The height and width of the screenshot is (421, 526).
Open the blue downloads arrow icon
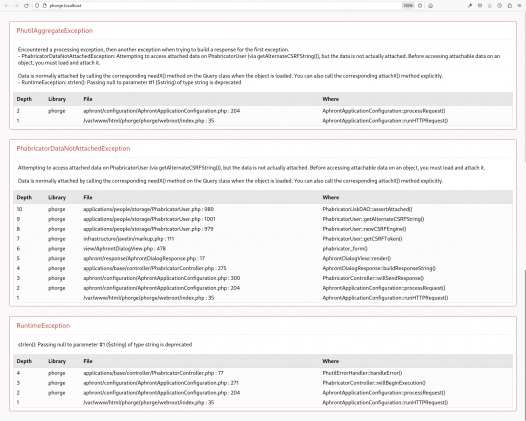point(490,6)
